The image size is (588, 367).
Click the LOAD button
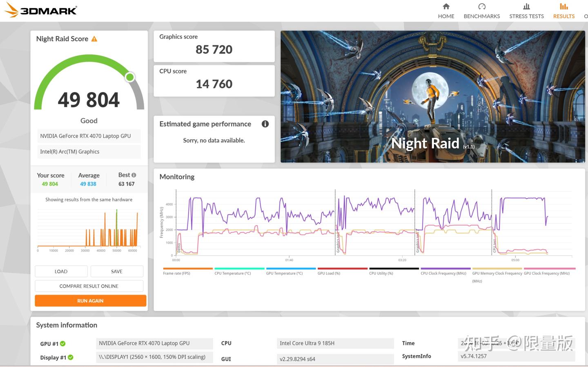pyautogui.click(x=61, y=271)
